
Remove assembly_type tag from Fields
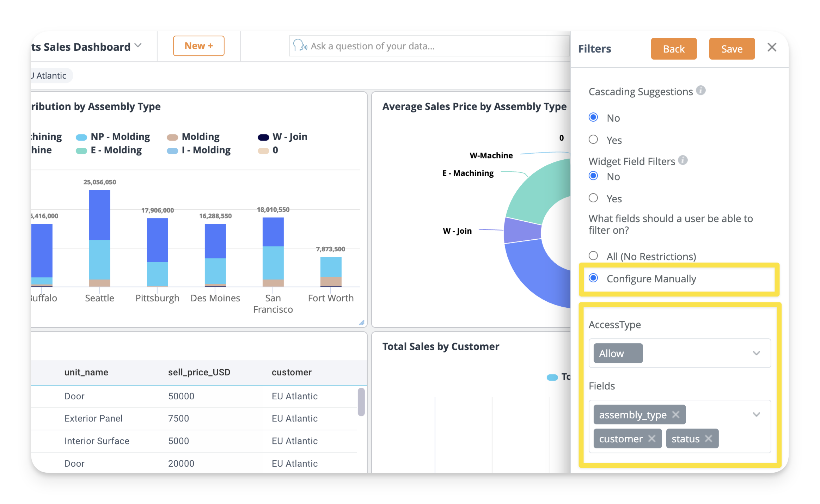coord(675,414)
